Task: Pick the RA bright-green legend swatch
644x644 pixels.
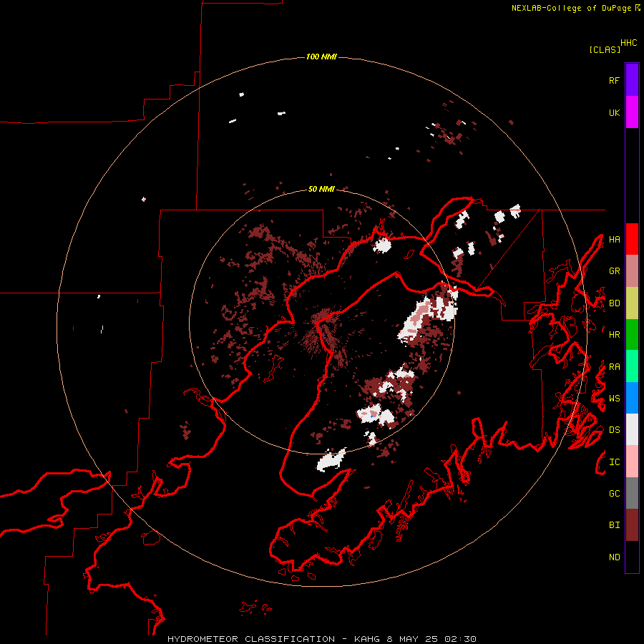Action: point(632,366)
